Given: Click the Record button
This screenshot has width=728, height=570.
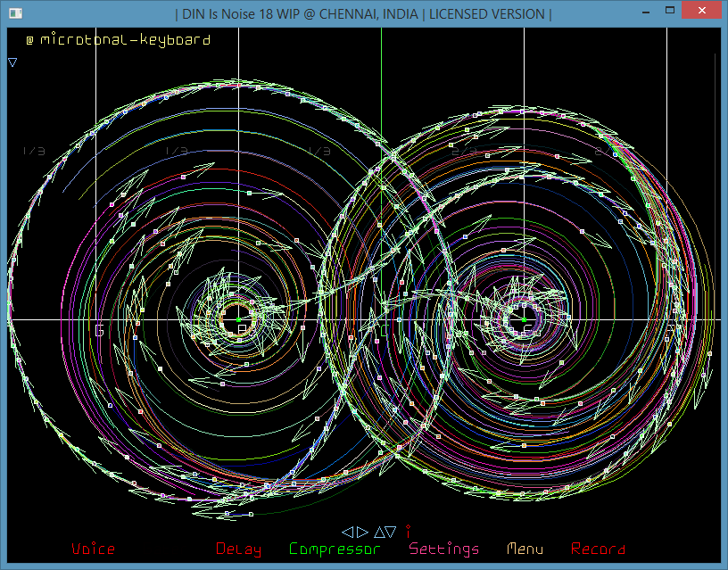Looking at the screenshot, I should point(598,549).
